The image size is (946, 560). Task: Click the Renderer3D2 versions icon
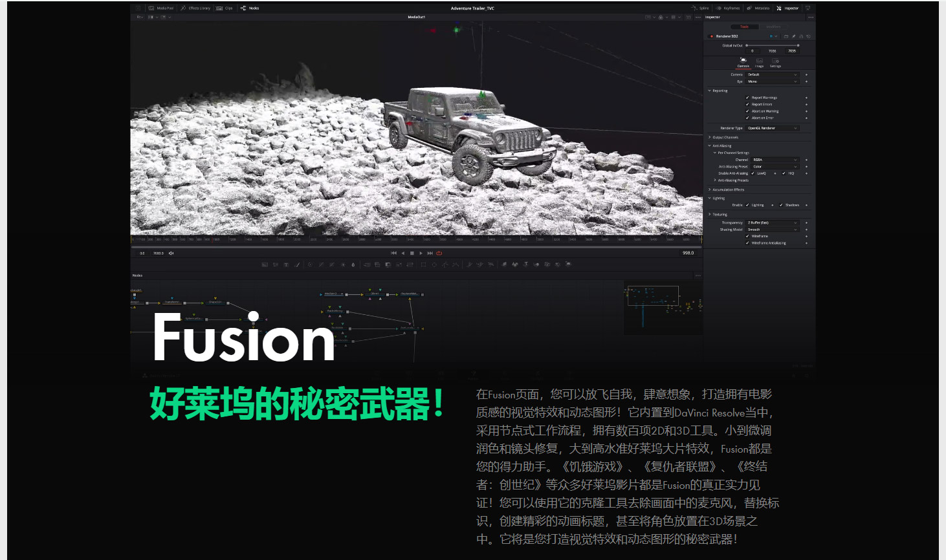(x=786, y=36)
